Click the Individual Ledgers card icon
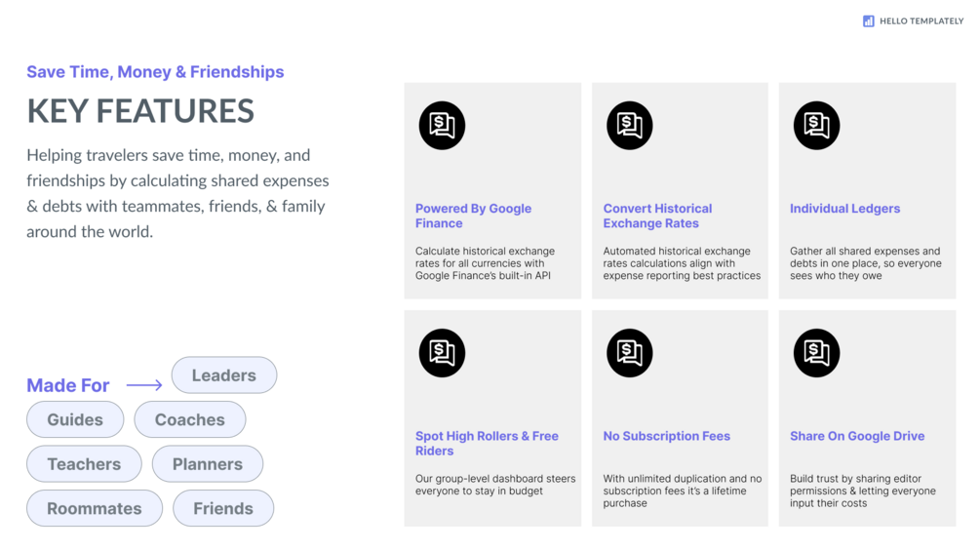The width and height of the screenshot is (980, 551). [816, 126]
